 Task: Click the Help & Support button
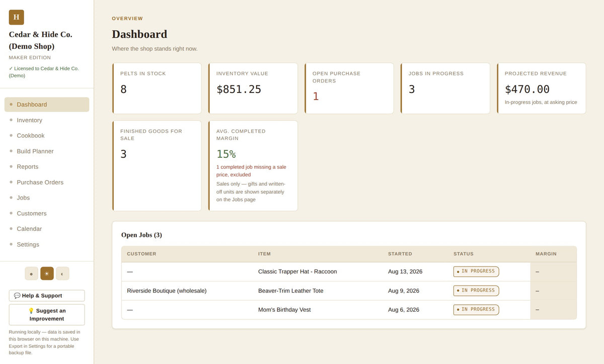[47, 296]
